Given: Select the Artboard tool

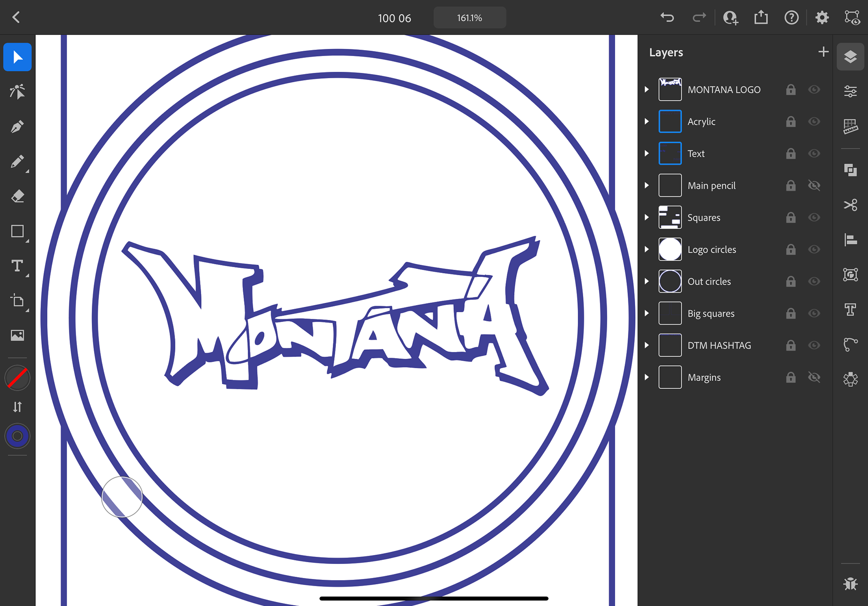Looking at the screenshot, I should [17, 301].
